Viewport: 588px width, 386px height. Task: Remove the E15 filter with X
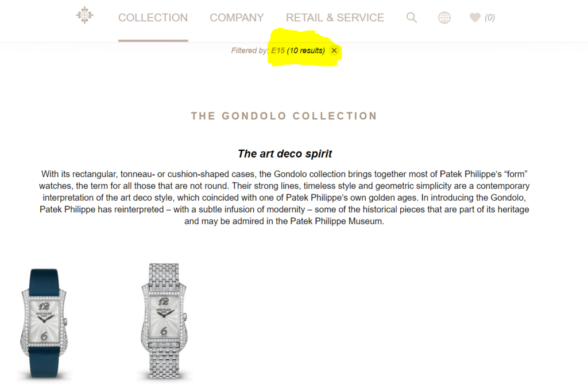pyautogui.click(x=334, y=50)
